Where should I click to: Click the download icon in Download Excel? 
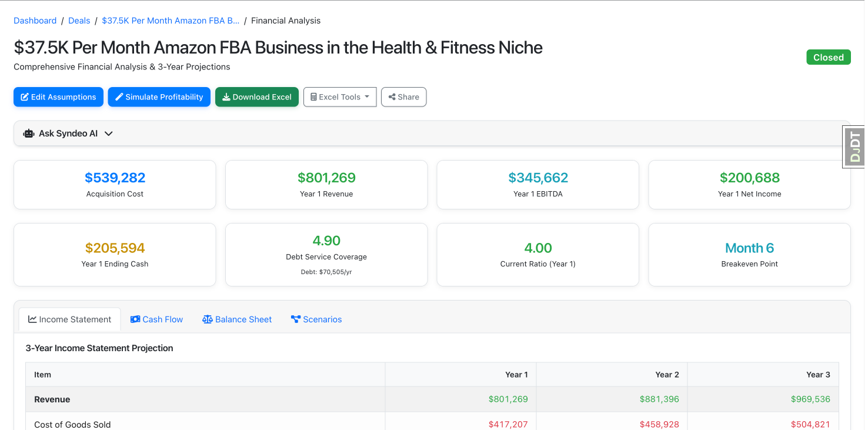pyautogui.click(x=226, y=97)
